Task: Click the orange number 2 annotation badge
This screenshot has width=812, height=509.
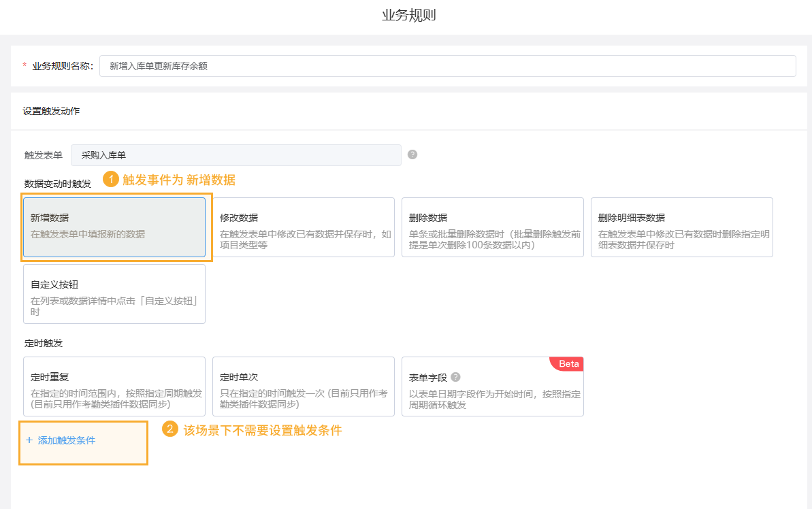Action: point(170,429)
